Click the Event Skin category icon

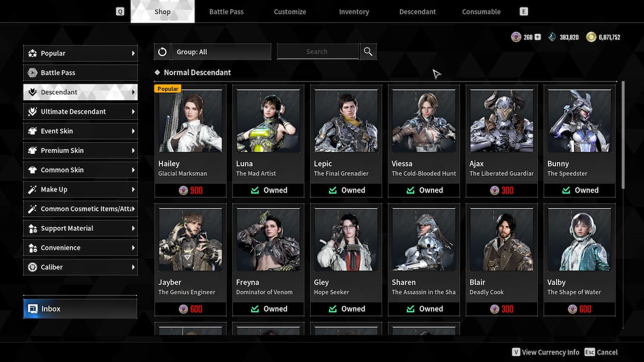32,131
